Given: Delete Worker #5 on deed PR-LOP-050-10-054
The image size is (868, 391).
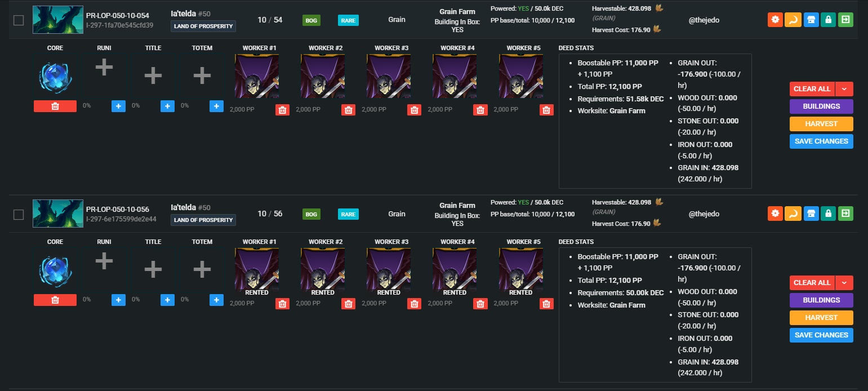Looking at the screenshot, I should [x=546, y=110].
